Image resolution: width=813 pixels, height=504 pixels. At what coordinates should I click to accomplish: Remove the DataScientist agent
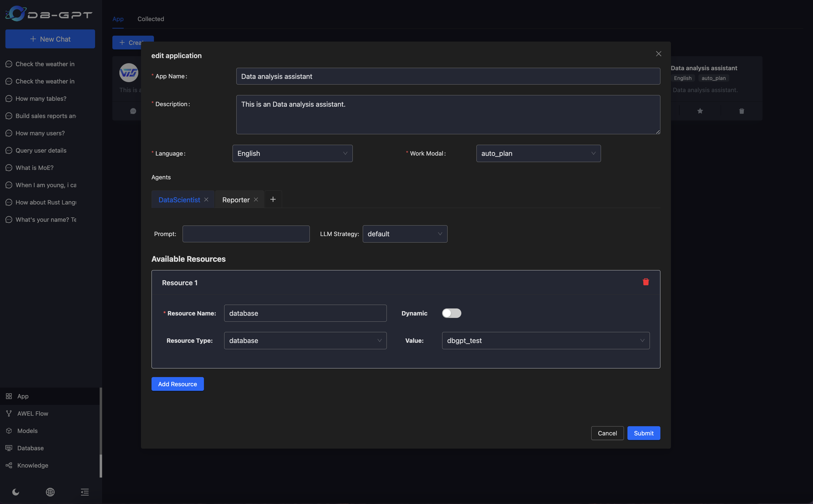(x=206, y=199)
